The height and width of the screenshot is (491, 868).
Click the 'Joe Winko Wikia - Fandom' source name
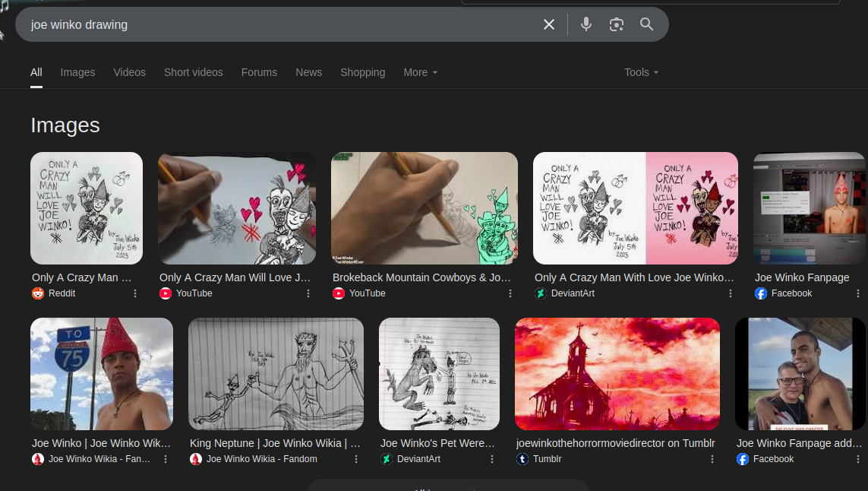[x=262, y=459]
